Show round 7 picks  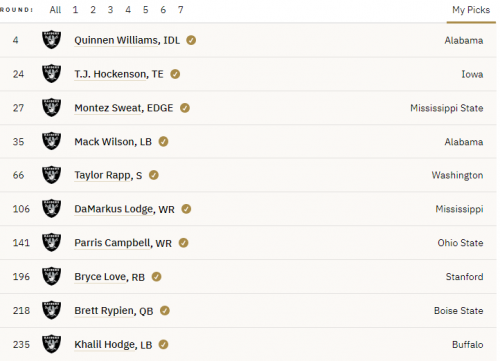pyautogui.click(x=181, y=10)
